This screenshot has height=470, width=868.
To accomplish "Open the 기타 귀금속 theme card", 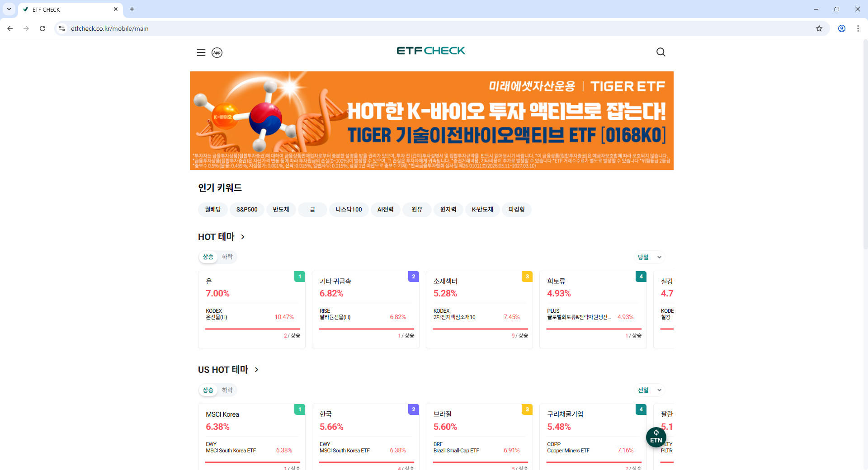I will pos(366,310).
